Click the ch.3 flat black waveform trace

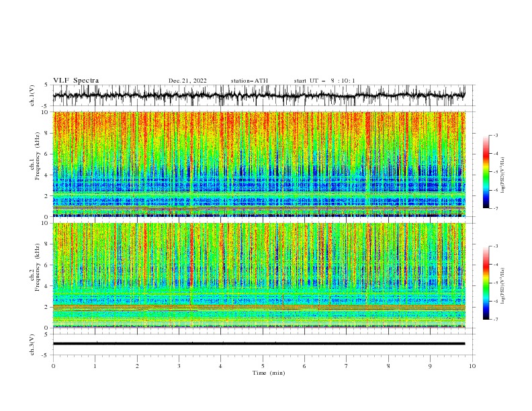click(x=259, y=344)
